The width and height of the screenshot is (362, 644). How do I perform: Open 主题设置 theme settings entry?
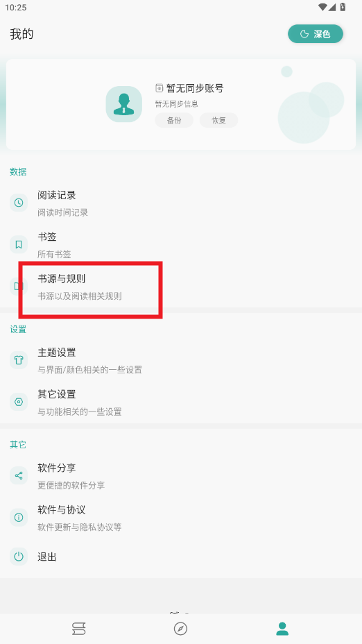[181, 360]
